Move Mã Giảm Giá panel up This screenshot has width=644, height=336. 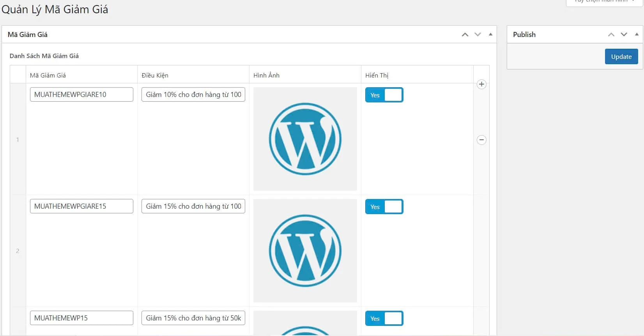pos(465,35)
